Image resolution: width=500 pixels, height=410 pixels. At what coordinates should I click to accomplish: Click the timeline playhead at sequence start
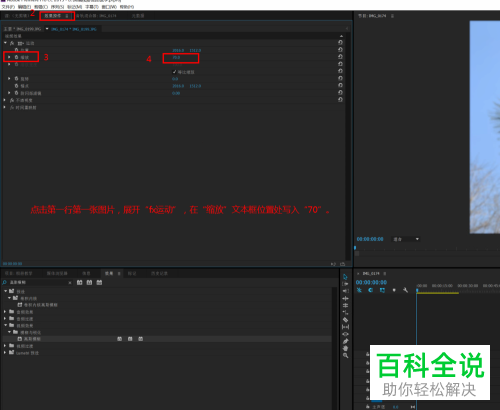pos(417,291)
